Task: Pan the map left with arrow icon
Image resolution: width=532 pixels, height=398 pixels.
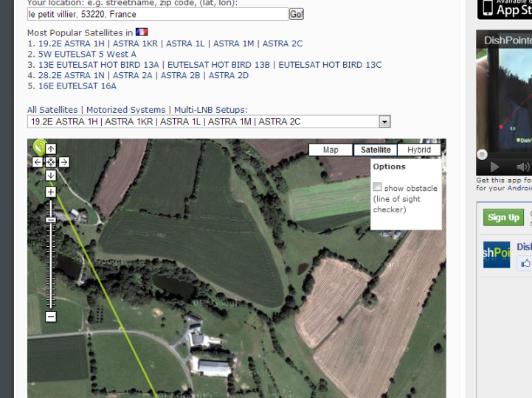Action: coord(38,162)
